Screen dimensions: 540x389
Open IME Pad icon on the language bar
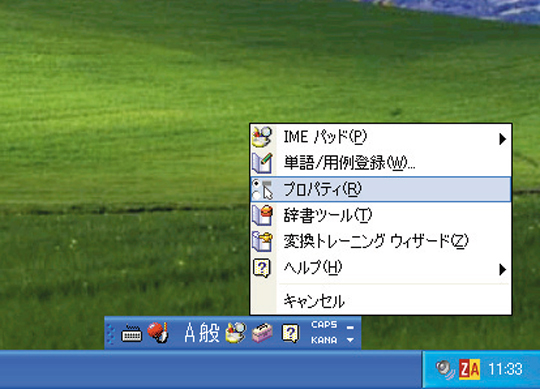[236, 333]
